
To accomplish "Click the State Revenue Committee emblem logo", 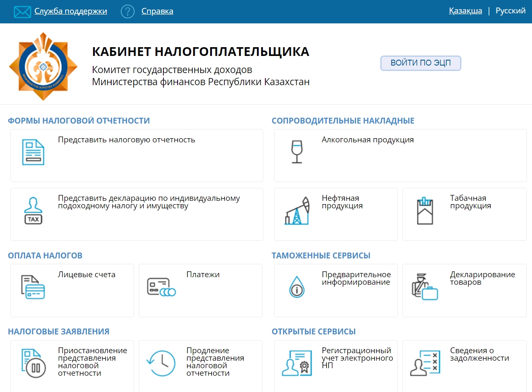I will click(43, 67).
